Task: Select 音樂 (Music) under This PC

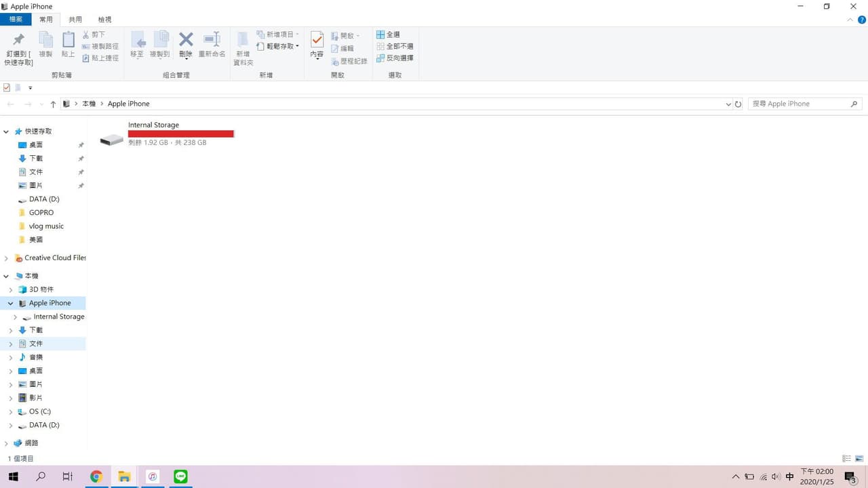Action: coord(36,357)
